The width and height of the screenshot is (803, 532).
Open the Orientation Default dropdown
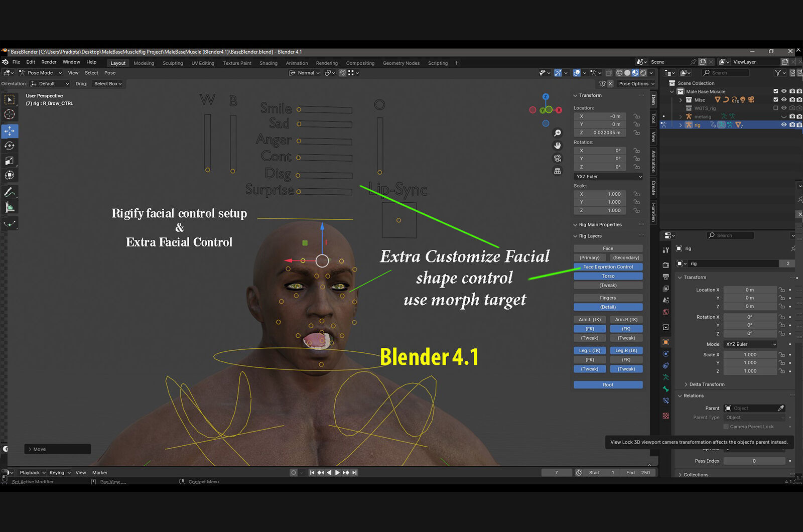tap(49, 84)
